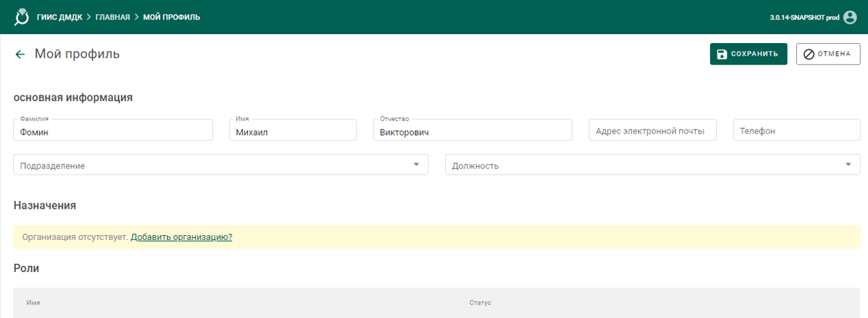
Task: Open the user account avatar menu
Action: (850, 17)
